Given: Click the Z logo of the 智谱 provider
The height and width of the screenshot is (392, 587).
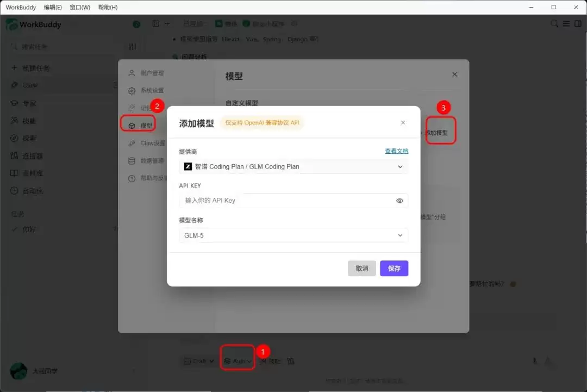Looking at the screenshot, I should click(x=188, y=166).
